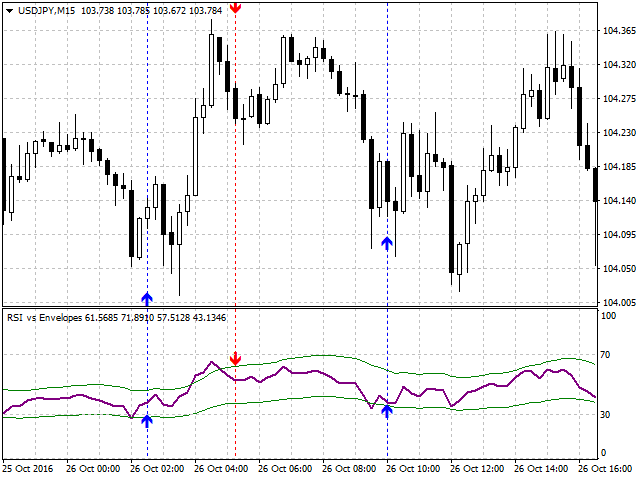
Task: Click the 104.185 price label
Action: [x=619, y=167]
